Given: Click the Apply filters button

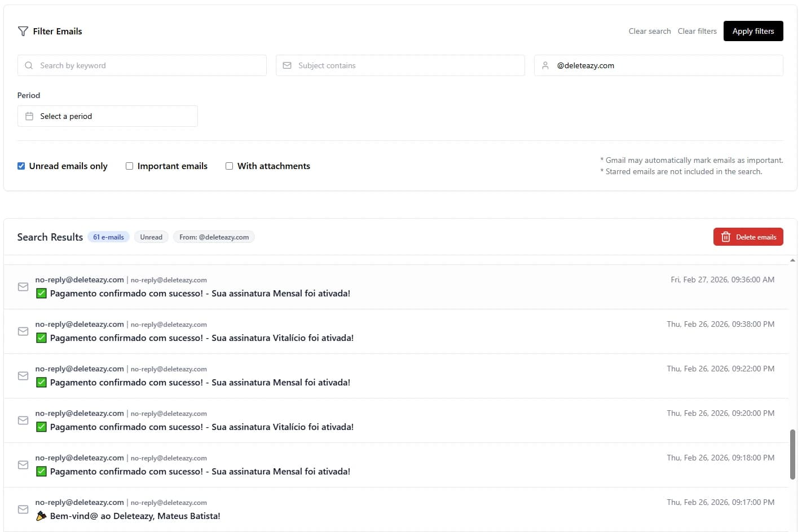Looking at the screenshot, I should tap(753, 31).
